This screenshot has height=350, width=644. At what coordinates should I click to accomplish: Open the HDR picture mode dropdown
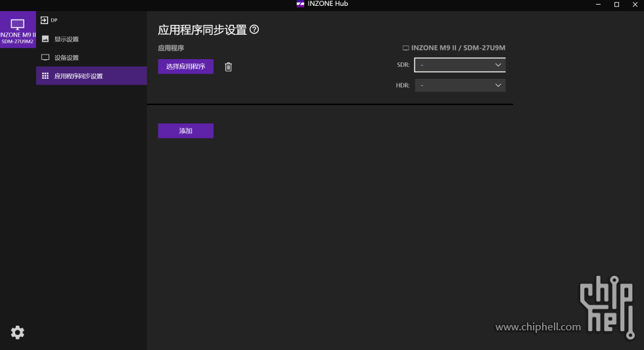click(460, 85)
